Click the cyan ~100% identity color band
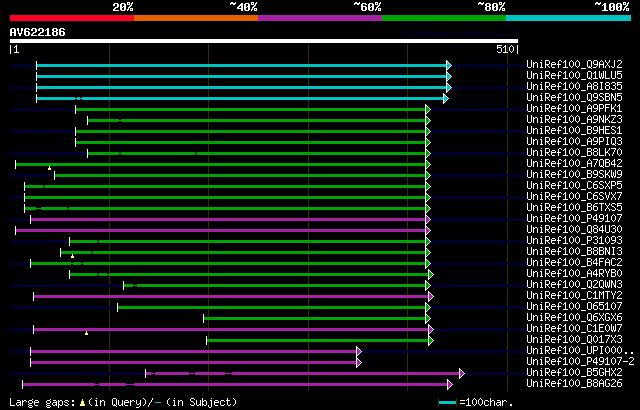 point(569,18)
